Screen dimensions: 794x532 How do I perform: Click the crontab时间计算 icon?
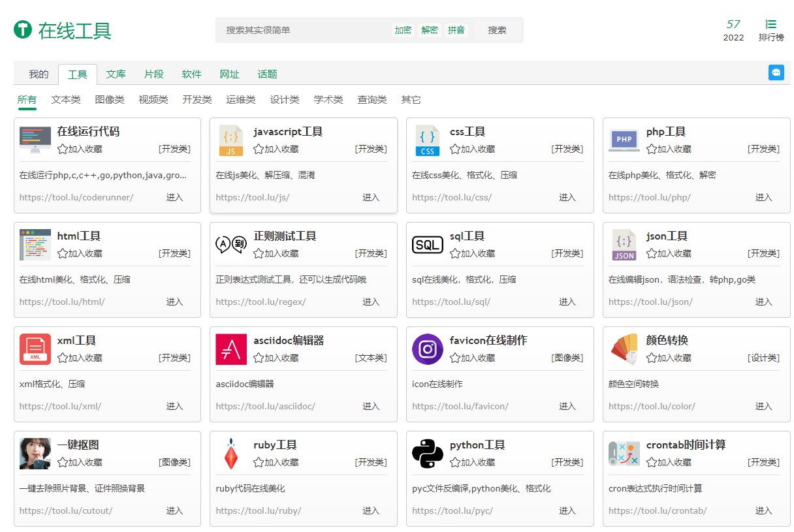coord(624,454)
